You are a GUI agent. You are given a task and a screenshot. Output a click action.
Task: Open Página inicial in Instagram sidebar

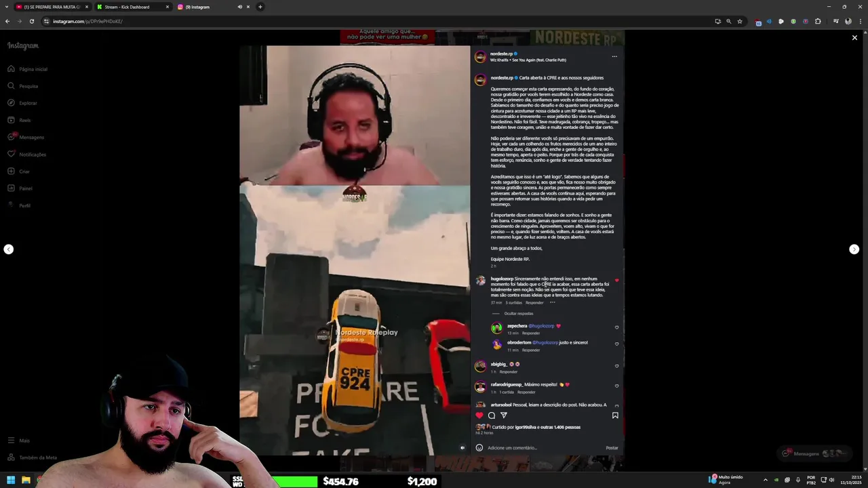point(27,69)
